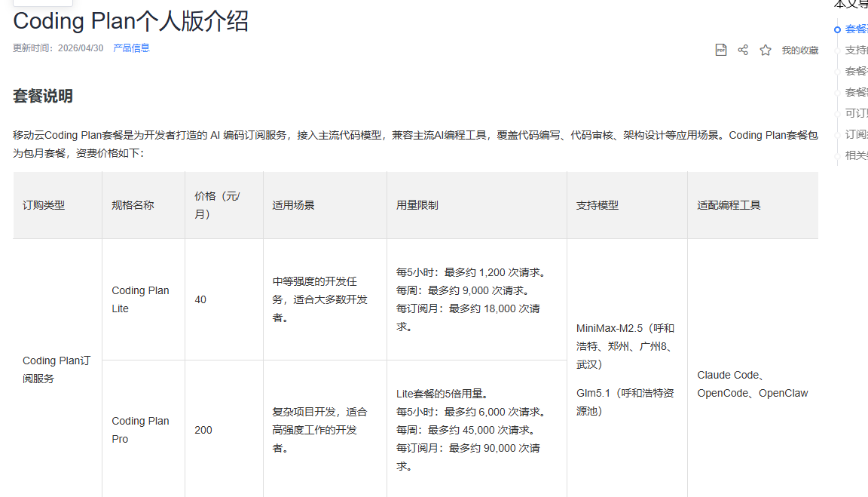Click the 用量限制 column header
The image size is (868, 497).
477,205
